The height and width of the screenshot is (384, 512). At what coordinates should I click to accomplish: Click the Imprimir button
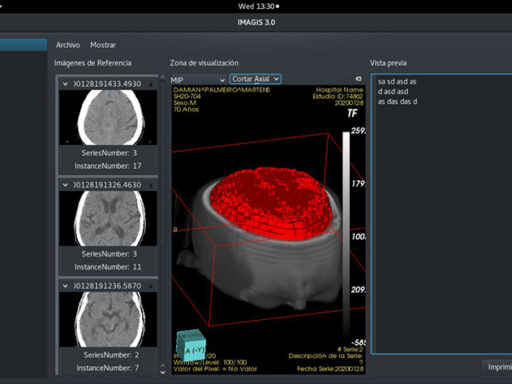point(498,367)
